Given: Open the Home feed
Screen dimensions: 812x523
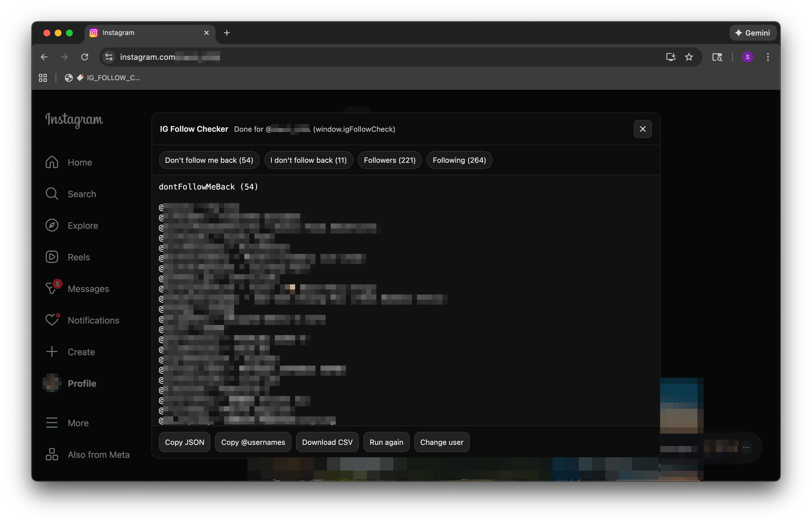Looking at the screenshot, I should tap(79, 162).
